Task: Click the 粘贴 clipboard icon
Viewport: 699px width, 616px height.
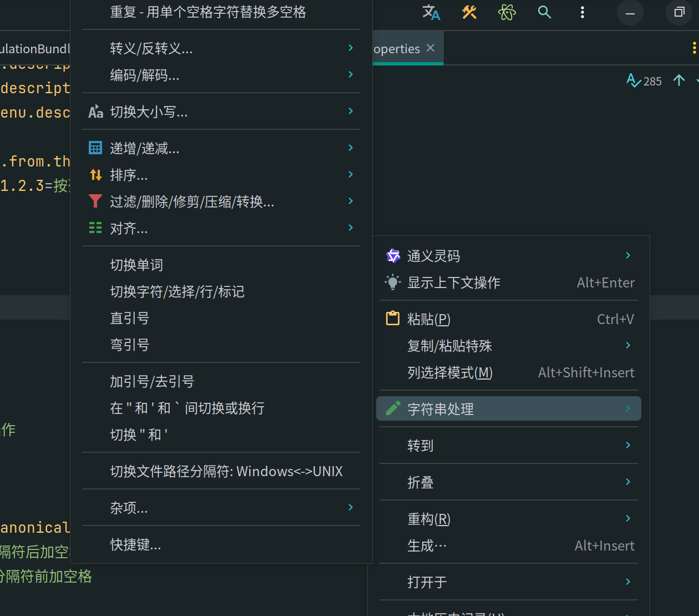Action: click(x=393, y=318)
